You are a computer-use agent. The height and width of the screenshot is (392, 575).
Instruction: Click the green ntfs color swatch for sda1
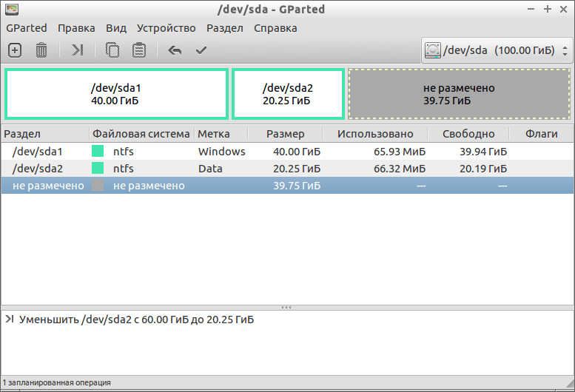(98, 151)
